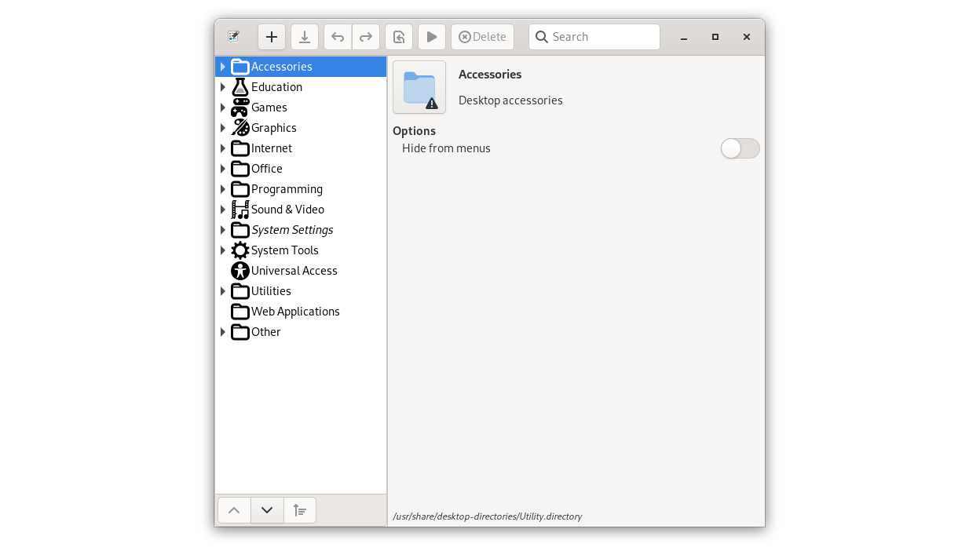Screen dimensions: 980x551
Task: Move item up with chevron button
Action: coord(234,510)
